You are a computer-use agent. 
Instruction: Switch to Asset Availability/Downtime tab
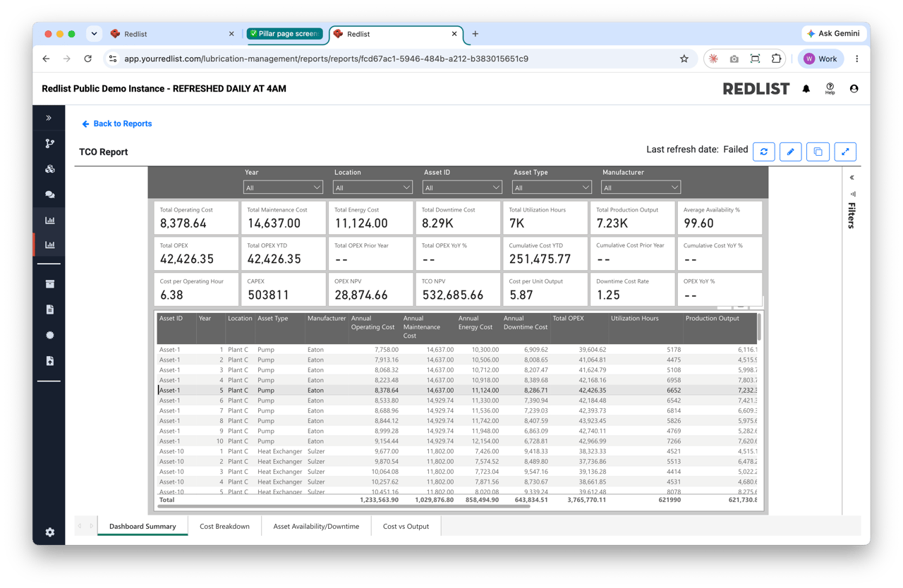316,526
